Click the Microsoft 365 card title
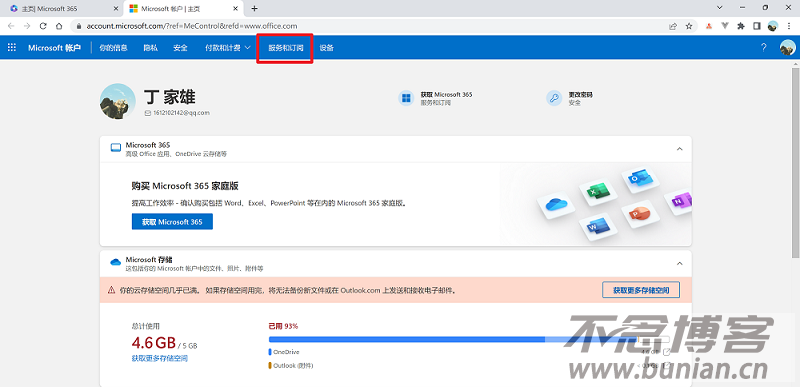This screenshot has width=800, height=387. (x=147, y=145)
